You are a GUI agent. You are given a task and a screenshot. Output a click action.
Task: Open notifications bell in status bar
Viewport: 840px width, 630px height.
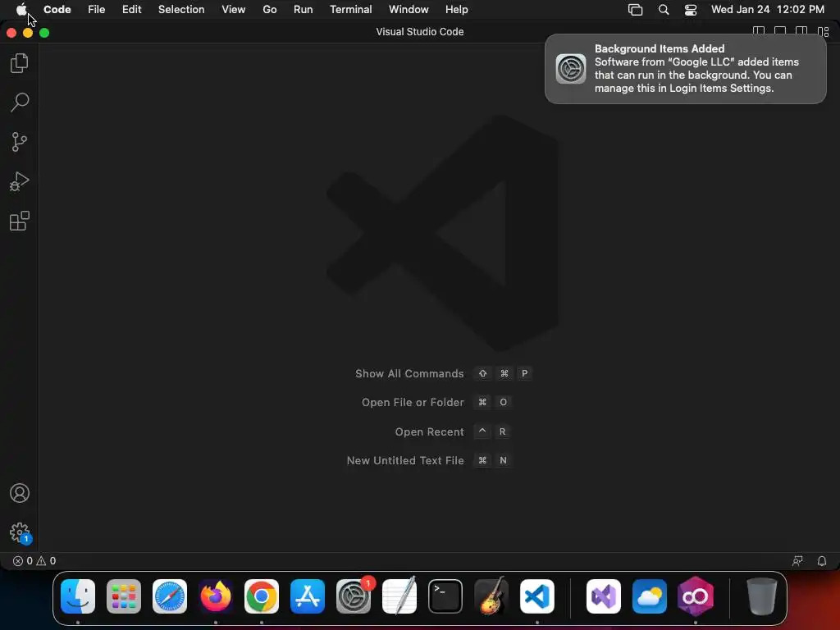[821, 561]
